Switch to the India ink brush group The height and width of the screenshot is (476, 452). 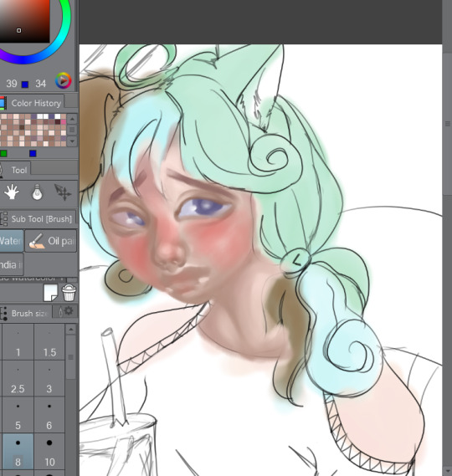[x=11, y=264]
